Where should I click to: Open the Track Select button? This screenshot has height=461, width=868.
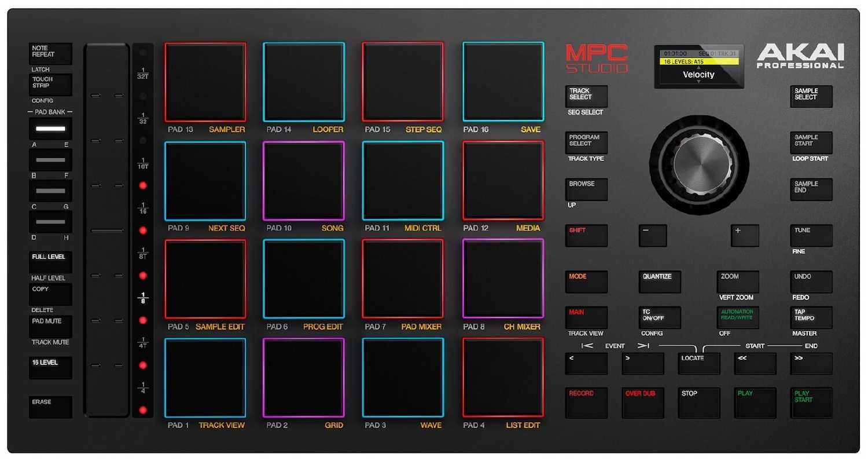pos(586,96)
